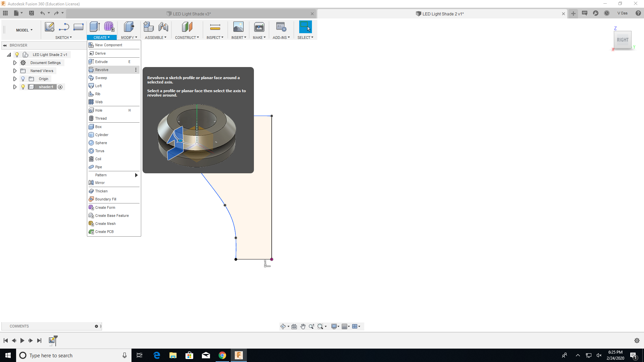Open the MODEL workspace dropdown

coord(24,30)
